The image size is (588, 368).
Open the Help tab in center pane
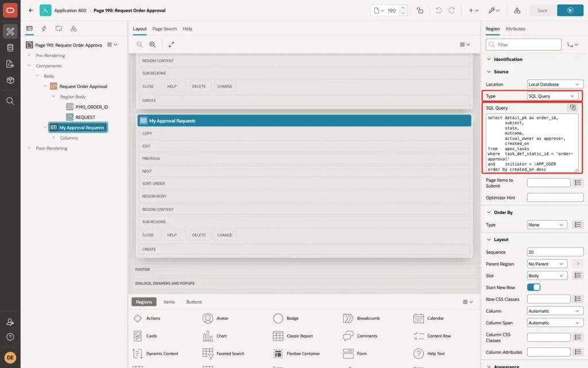coord(187,29)
